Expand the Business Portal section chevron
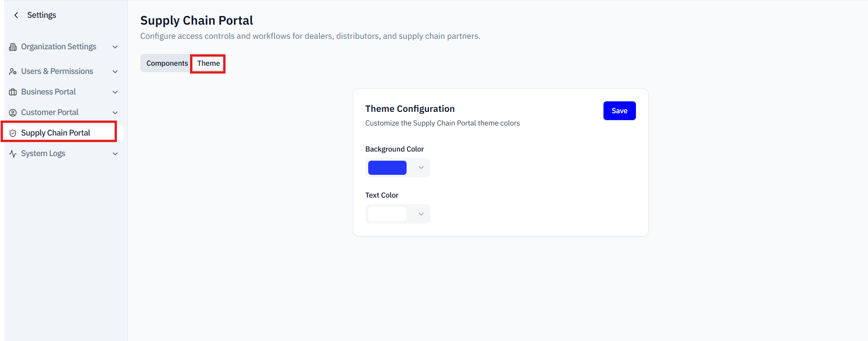868x341 pixels. [x=115, y=92]
